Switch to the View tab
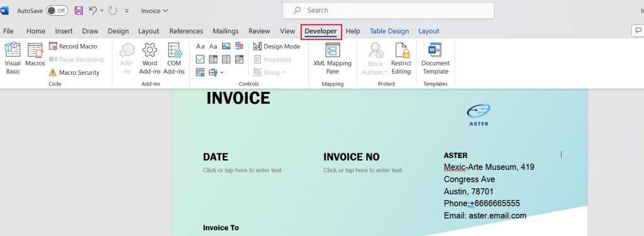Image resolution: width=644 pixels, height=236 pixels. click(287, 31)
